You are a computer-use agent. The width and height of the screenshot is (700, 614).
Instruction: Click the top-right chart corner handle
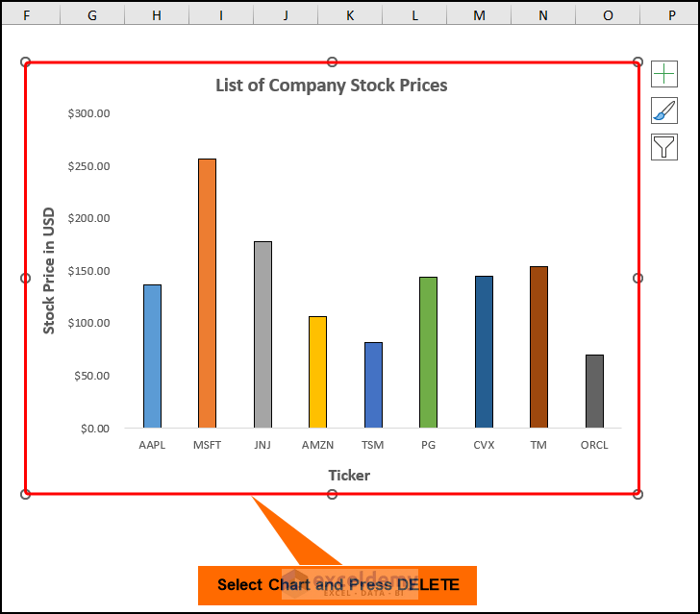(x=637, y=61)
